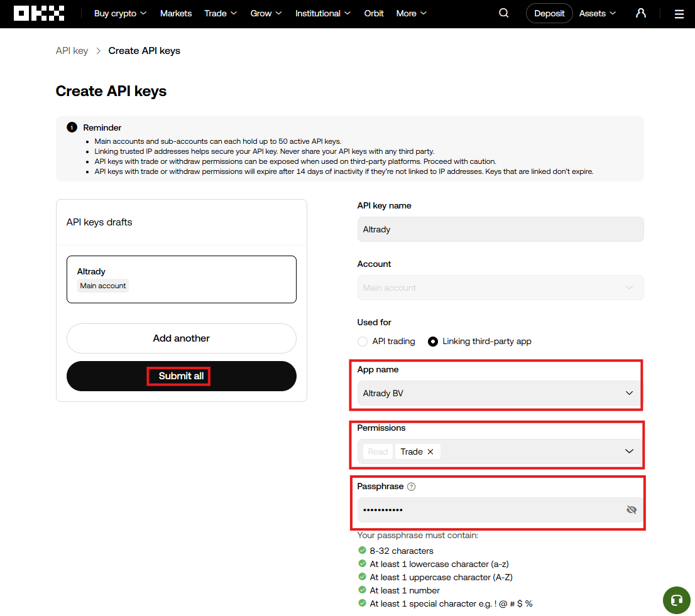This screenshot has height=616, width=695.
Task: Select the API trading radio button
Action: pos(363,342)
